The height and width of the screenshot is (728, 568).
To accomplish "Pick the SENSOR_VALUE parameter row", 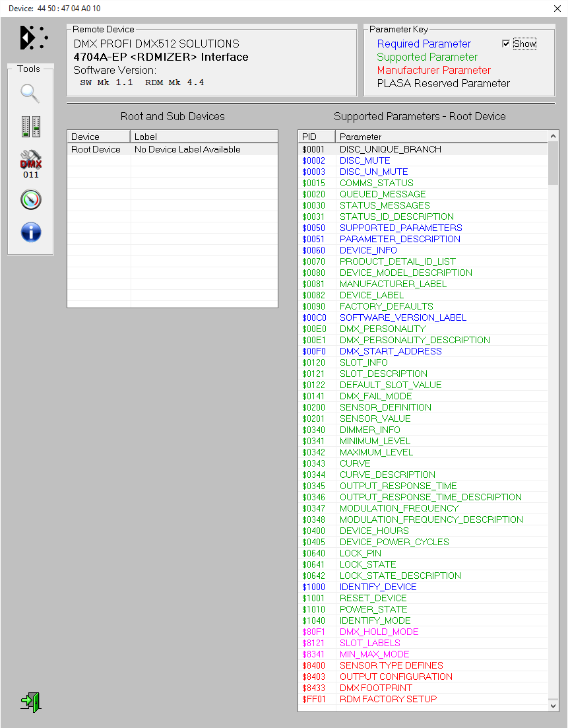I will click(x=375, y=418).
